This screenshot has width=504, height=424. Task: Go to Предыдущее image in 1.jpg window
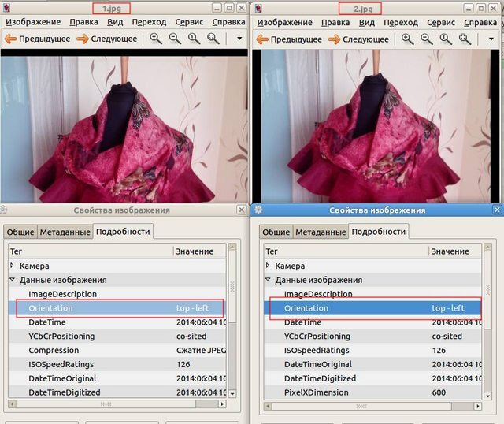pos(37,39)
